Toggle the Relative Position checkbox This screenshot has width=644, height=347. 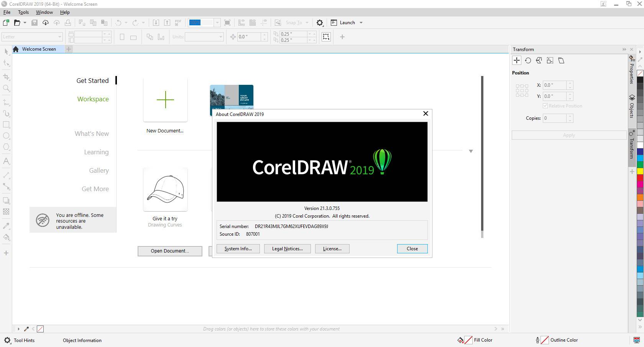click(545, 106)
